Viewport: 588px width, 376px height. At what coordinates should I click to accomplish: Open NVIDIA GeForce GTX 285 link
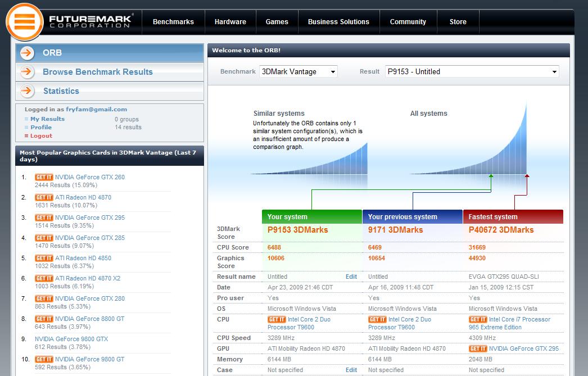click(90, 238)
